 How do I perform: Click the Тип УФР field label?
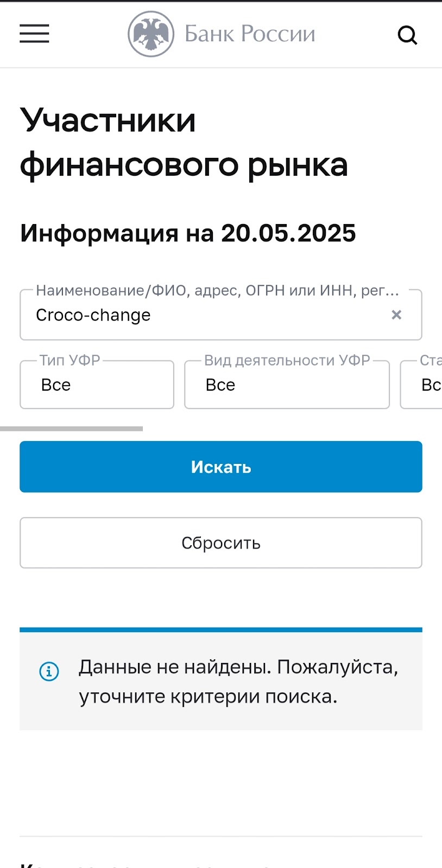(70, 361)
